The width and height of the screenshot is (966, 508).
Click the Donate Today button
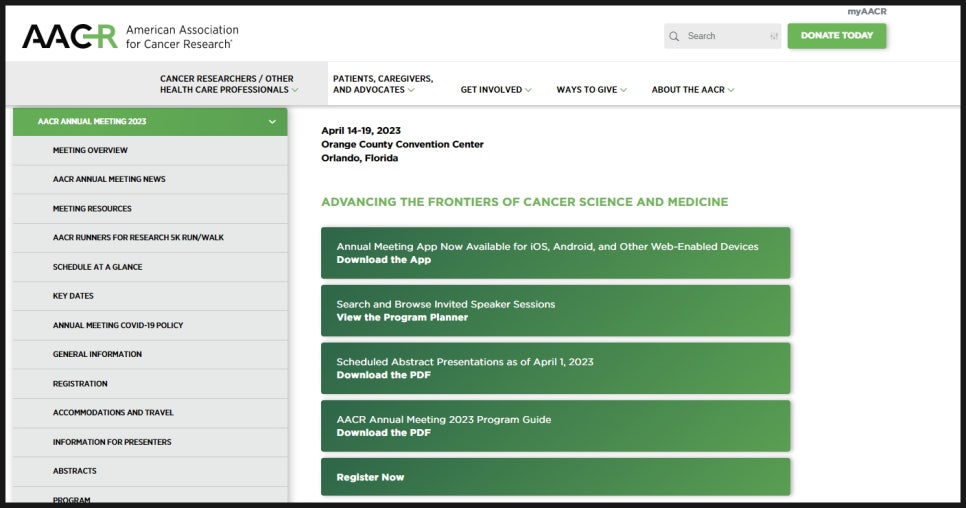(x=837, y=36)
